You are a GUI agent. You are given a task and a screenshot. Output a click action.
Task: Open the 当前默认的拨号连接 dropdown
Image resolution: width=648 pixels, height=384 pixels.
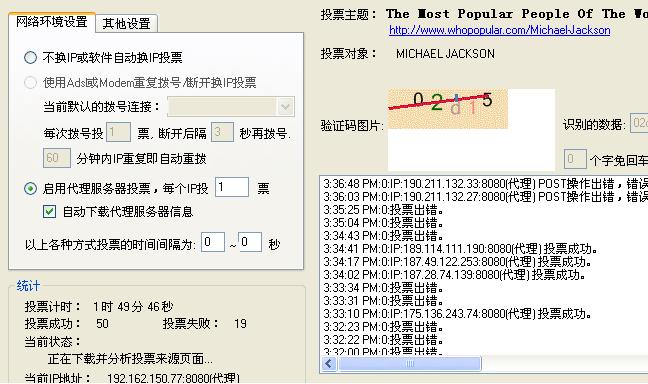pyautogui.click(x=231, y=107)
